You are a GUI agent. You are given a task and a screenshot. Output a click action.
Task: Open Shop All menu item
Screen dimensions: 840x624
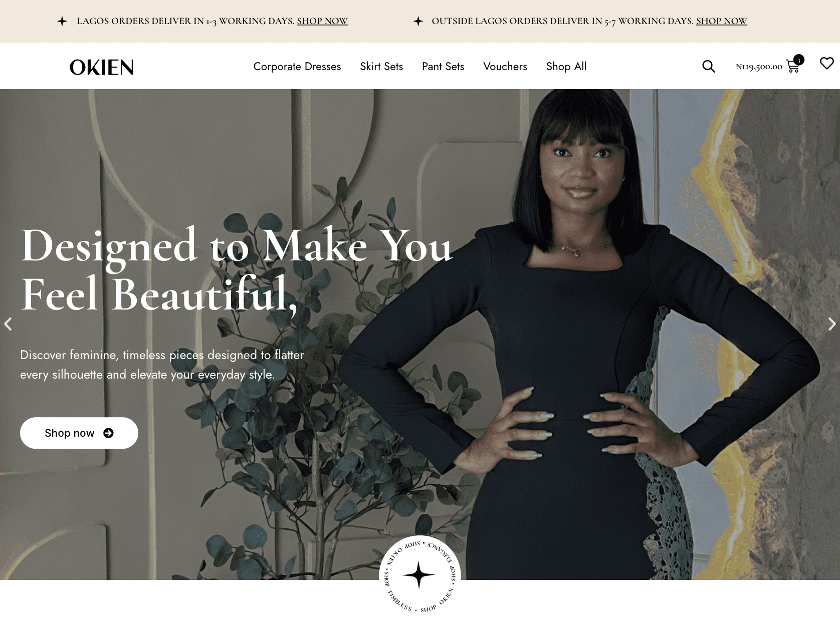pos(566,67)
